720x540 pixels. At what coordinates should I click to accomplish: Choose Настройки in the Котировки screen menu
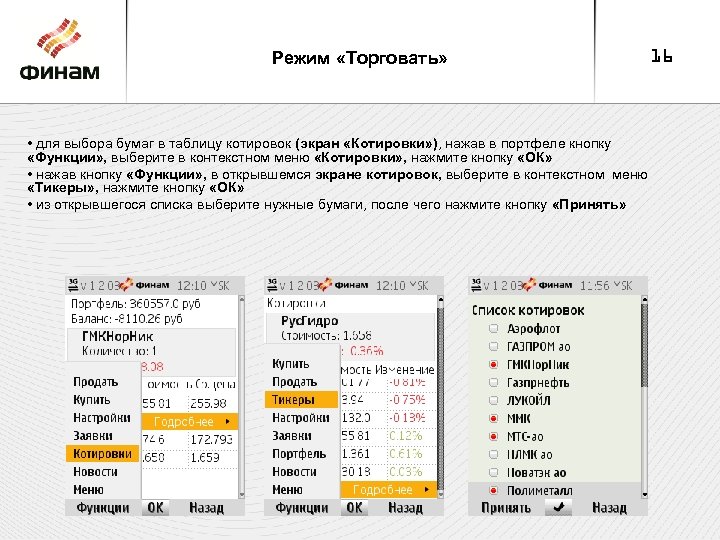301,418
